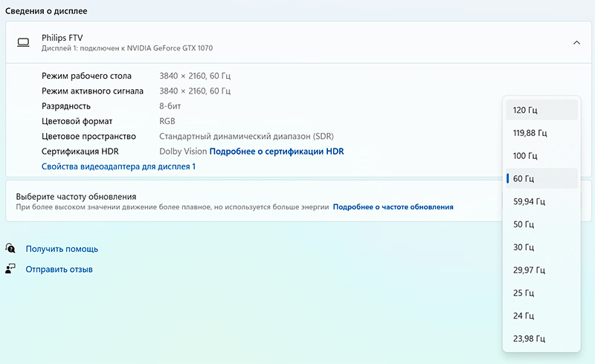Click the feedback person icon
Screen dimensions: 595x364
[10, 269]
